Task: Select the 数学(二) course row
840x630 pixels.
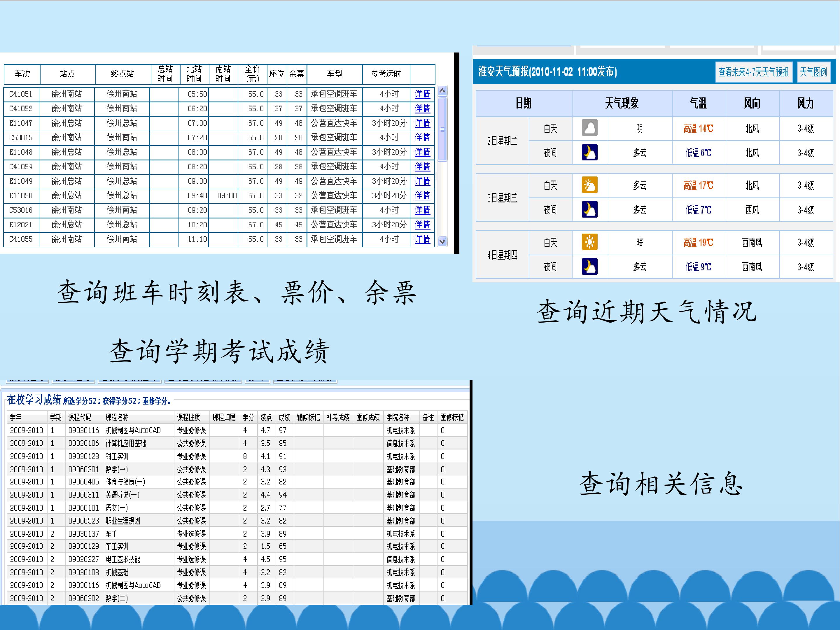Action: point(237,598)
